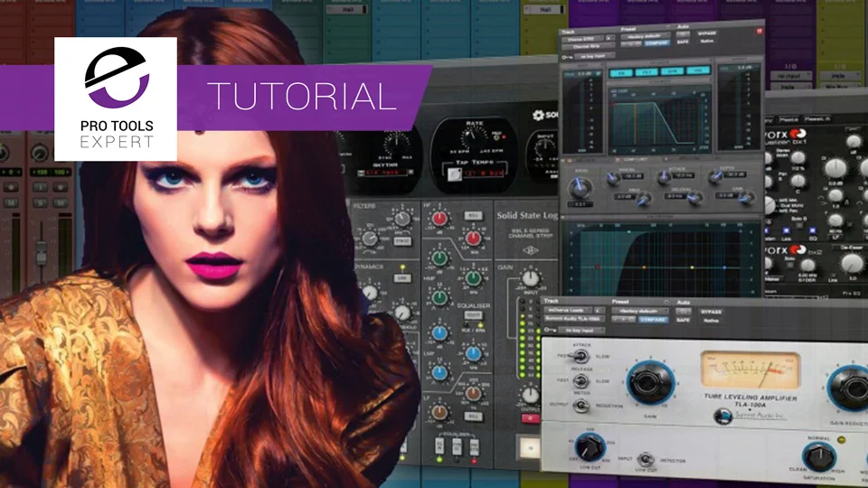Select the red EQ band point on graph

598,267
